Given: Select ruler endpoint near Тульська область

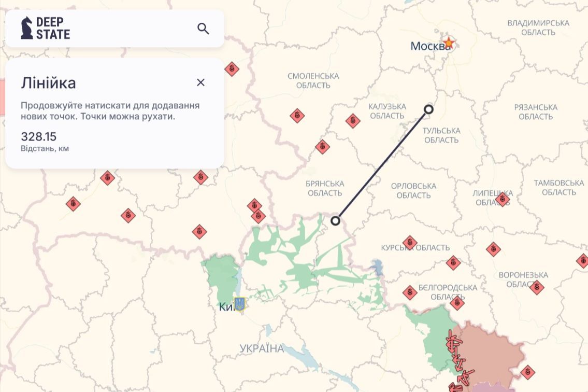Looking at the screenshot, I should (x=428, y=109).
